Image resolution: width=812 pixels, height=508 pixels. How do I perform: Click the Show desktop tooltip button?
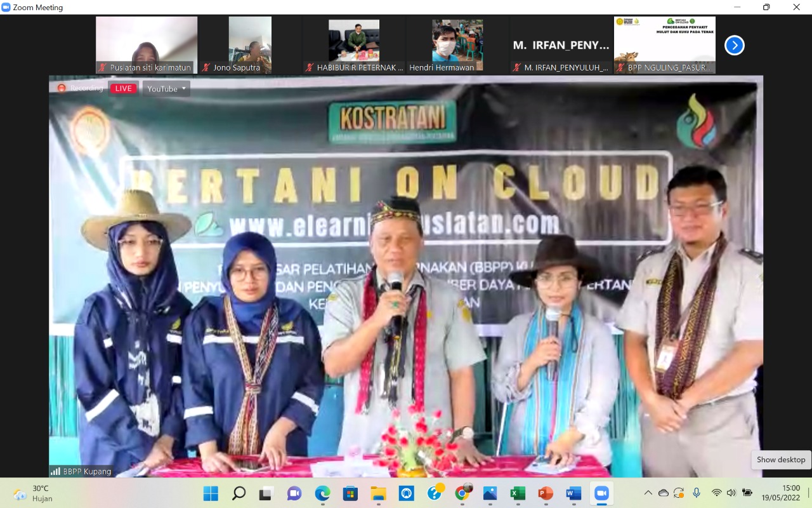781,460
